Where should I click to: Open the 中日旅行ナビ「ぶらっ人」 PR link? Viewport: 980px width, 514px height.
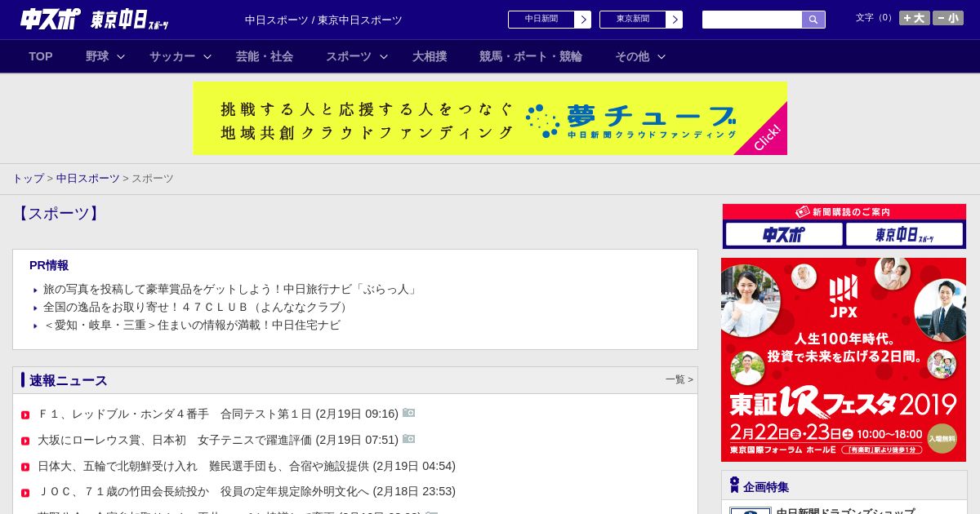tap(231, 289)
